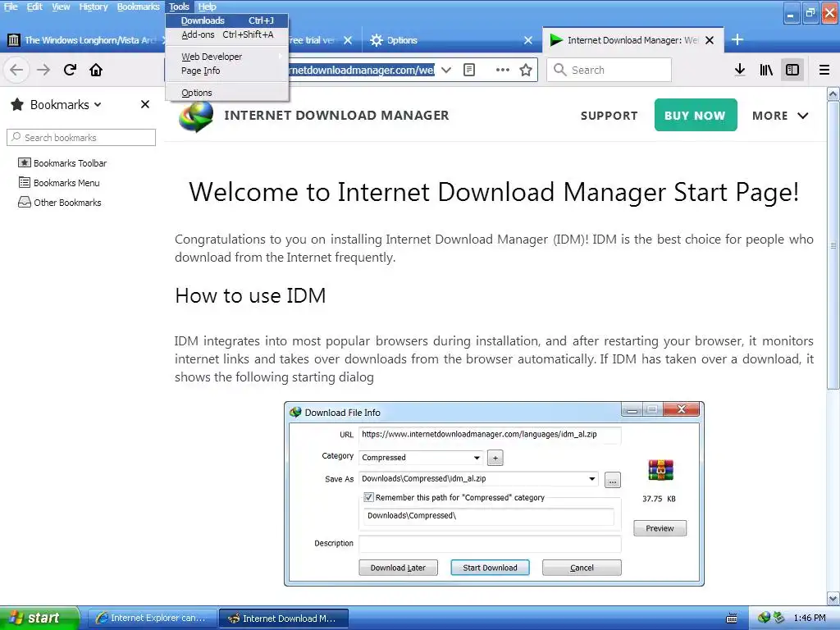Select Page Info from Tools menu

pyautogui.click(x=227, y=71)
